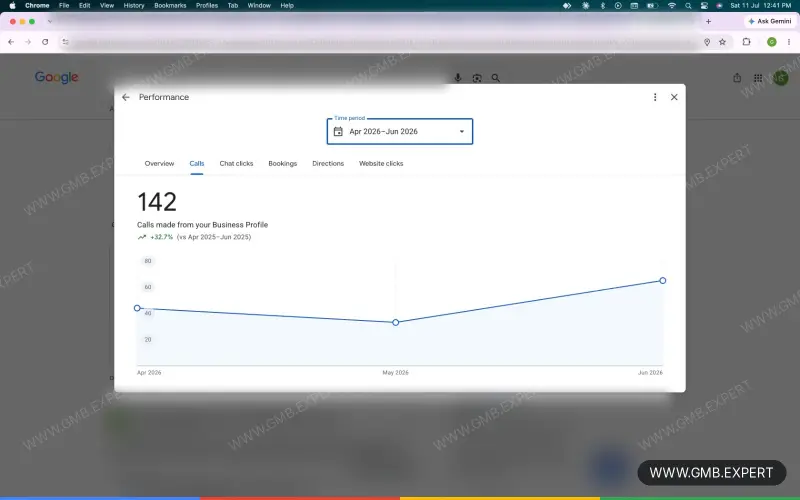Click browser back arrow

coord(11,42)
